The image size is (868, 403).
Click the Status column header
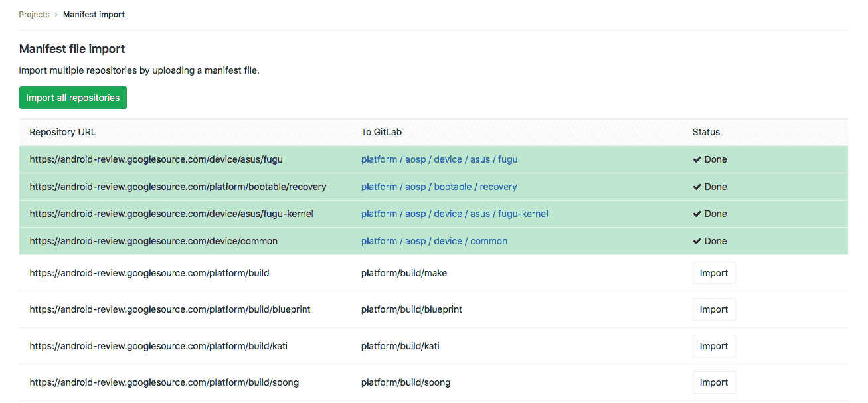(x=706, y=132)
